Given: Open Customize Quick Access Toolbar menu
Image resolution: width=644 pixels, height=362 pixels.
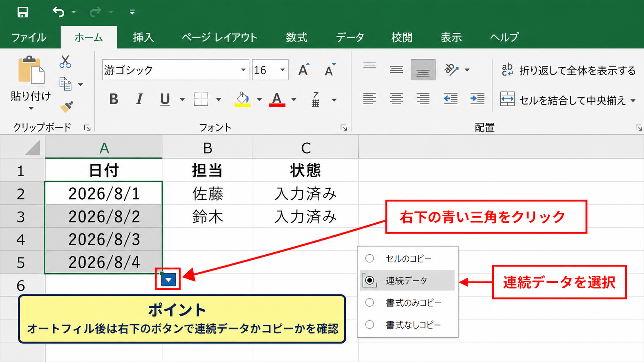Looking at the screenshot, I should [x=132, y=12].
